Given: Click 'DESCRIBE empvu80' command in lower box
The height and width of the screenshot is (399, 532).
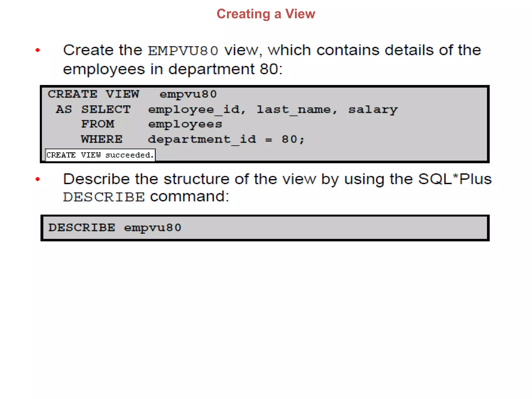Looking at the screenshot, I should pyautogui.click(x=115, y=228).
